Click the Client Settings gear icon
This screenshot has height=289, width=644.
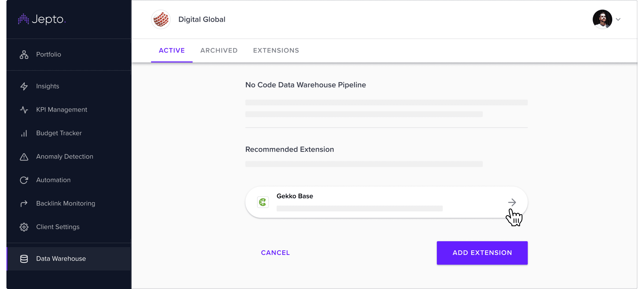pos(24,227)
